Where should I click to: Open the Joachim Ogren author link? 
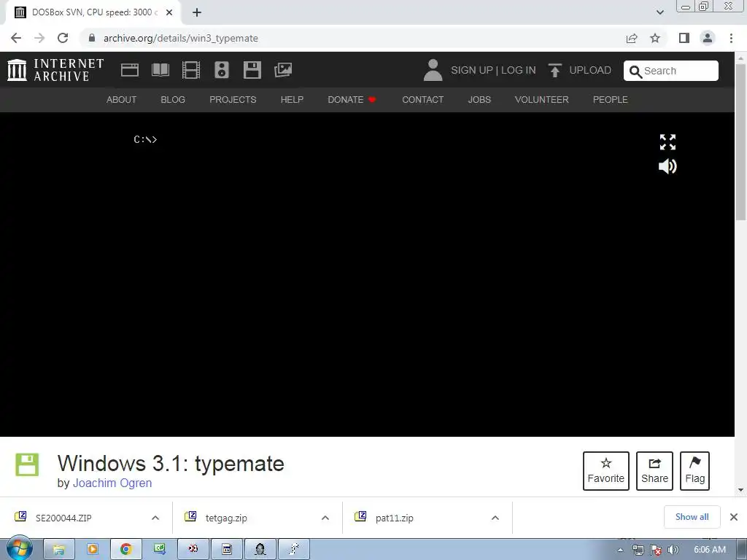pyautogui.click(x=112, y=483)
